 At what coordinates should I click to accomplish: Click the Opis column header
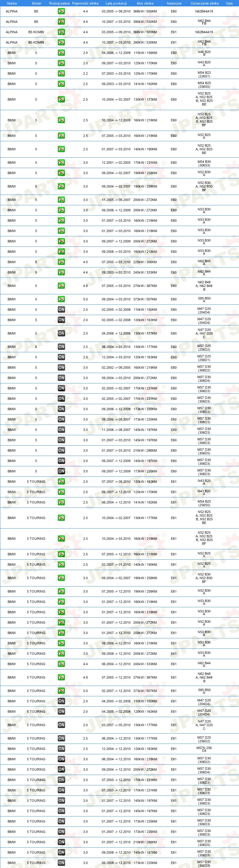tap(229, 3)
